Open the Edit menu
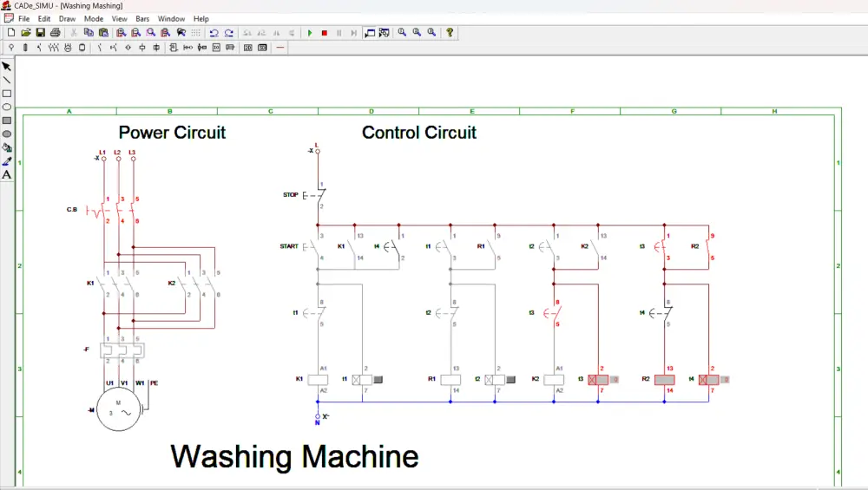 pyautogui.click(x=44, y=18)
